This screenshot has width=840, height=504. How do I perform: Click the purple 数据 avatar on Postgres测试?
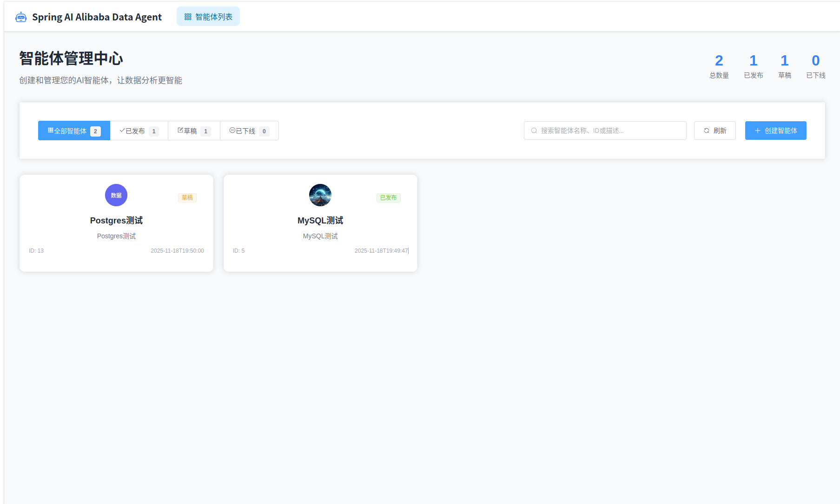click(116, 195)
